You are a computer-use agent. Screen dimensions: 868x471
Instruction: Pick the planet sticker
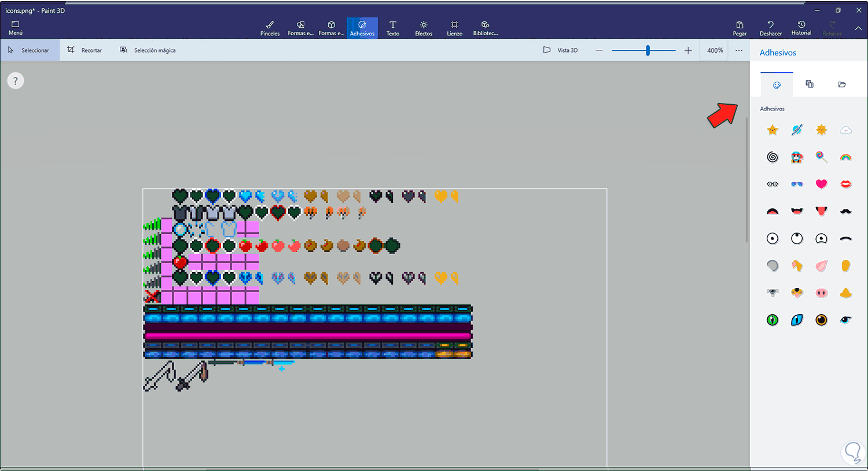point(797,130)
